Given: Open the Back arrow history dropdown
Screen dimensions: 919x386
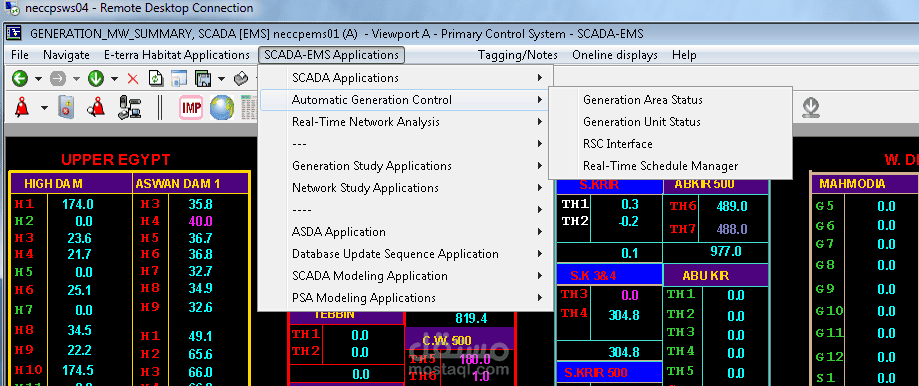Looking at the screenshot, I should [x=38, y=78].
